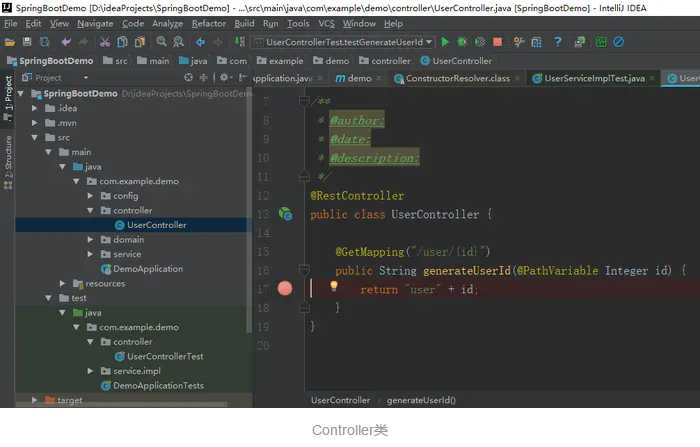This screenshot has height=447, width=700.
Task: Run UserControllerTest with the green play icon
Action: (445, 42)
